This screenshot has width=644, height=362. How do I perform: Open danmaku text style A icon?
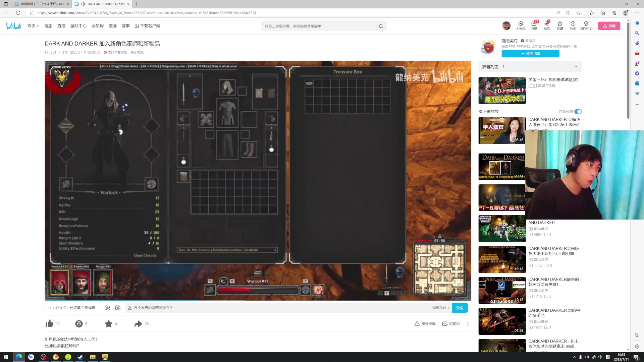[x=129, y=308]
